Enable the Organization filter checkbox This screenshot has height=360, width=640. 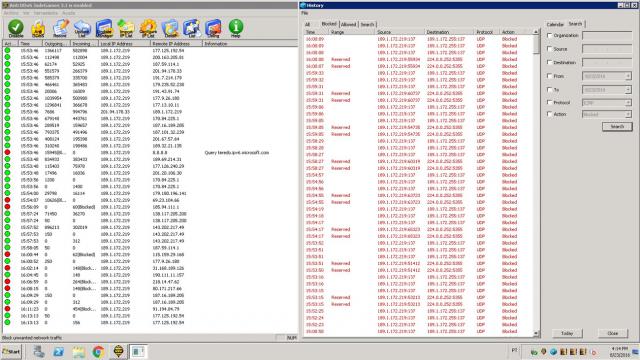pos(549,36)
